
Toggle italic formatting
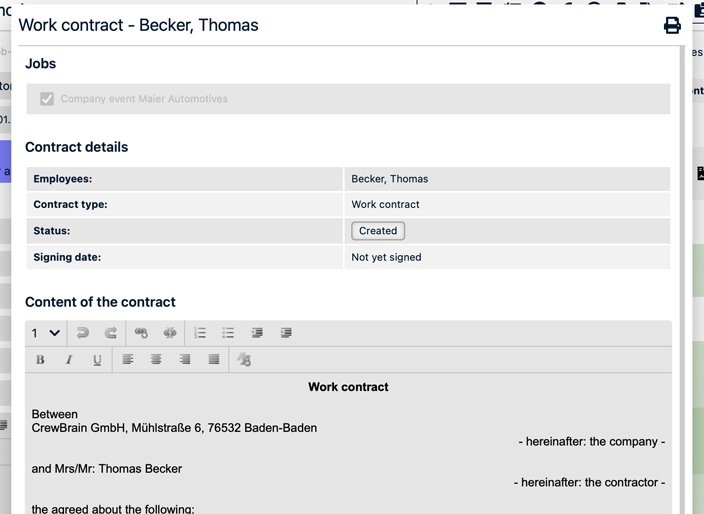point(68,360)
